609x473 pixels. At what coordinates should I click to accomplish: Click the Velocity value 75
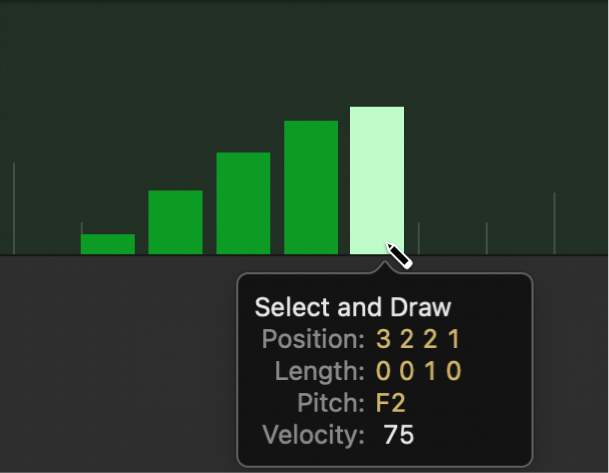(398, 435)
